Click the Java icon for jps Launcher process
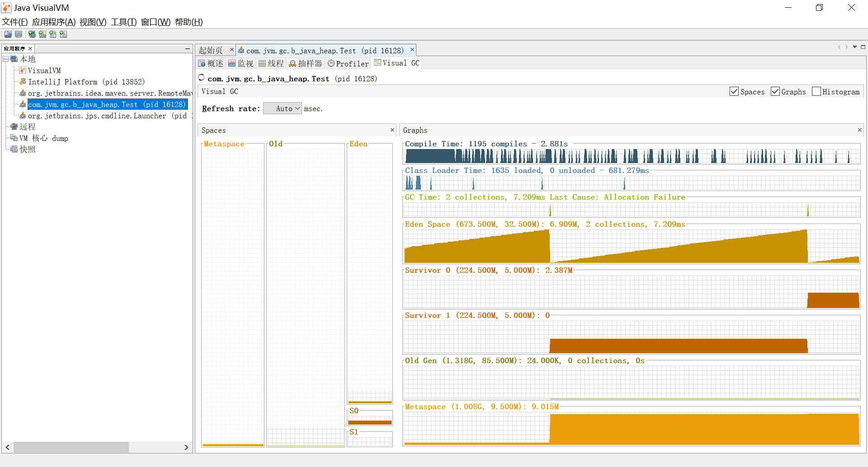This screenshot has width=868, height=467. tap(23, 116)
